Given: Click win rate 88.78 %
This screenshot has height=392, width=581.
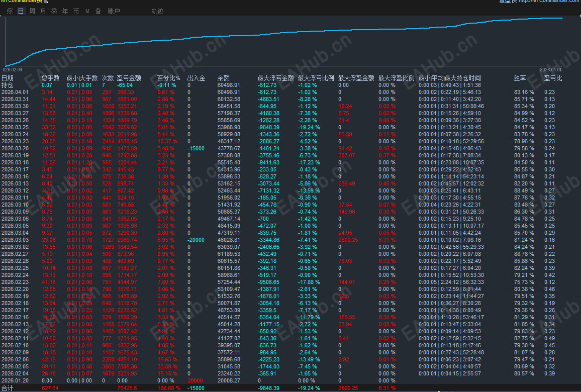Looking at the screenshot, I should pyautogui.click(x=524, y=254).
